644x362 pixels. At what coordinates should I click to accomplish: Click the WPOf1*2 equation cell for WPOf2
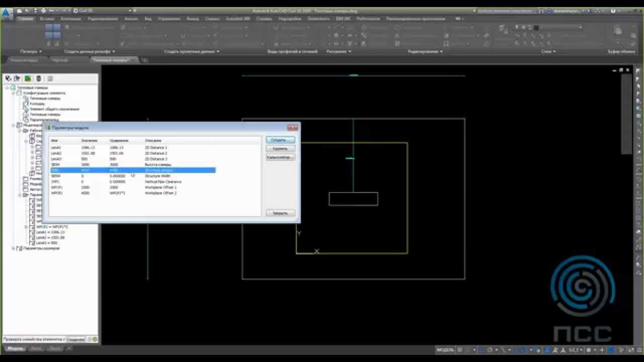[118, 193]
